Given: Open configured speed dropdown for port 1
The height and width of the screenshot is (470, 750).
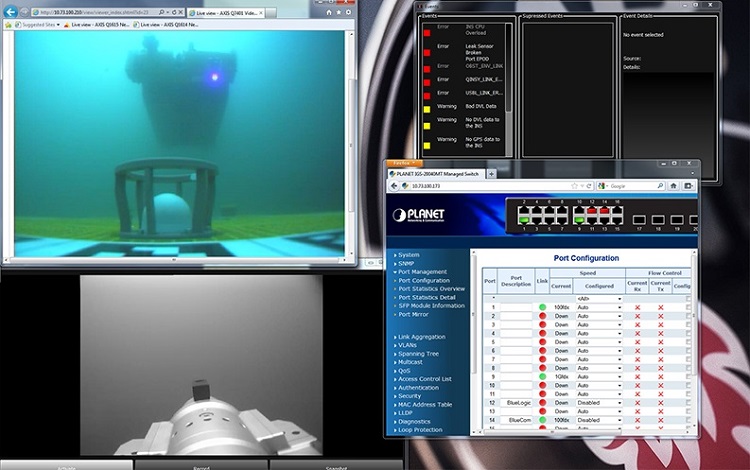Looking at the screenshot, I should (x=599, y=307).
